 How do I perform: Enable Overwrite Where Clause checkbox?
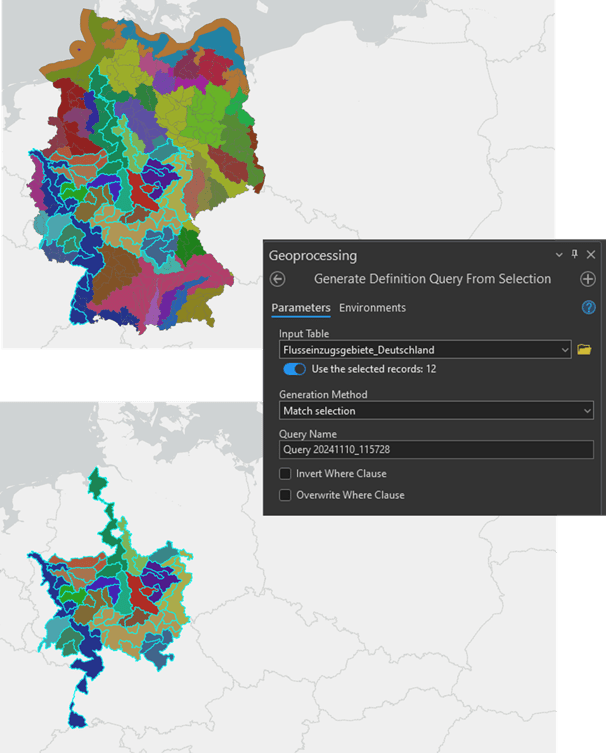click(285, 495)
